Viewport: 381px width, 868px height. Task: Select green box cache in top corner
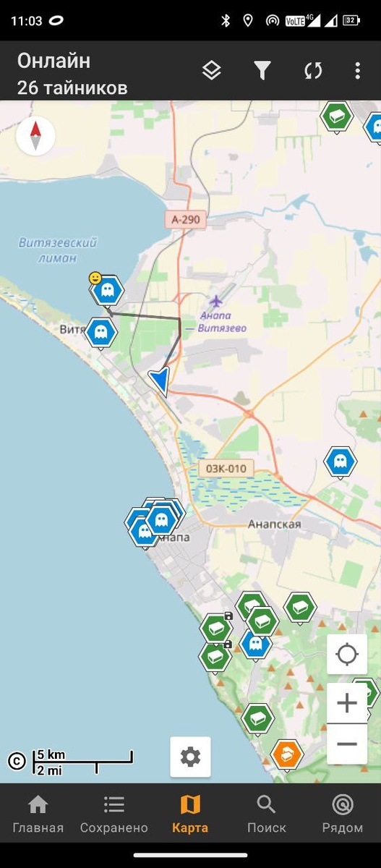click(336, 116)
